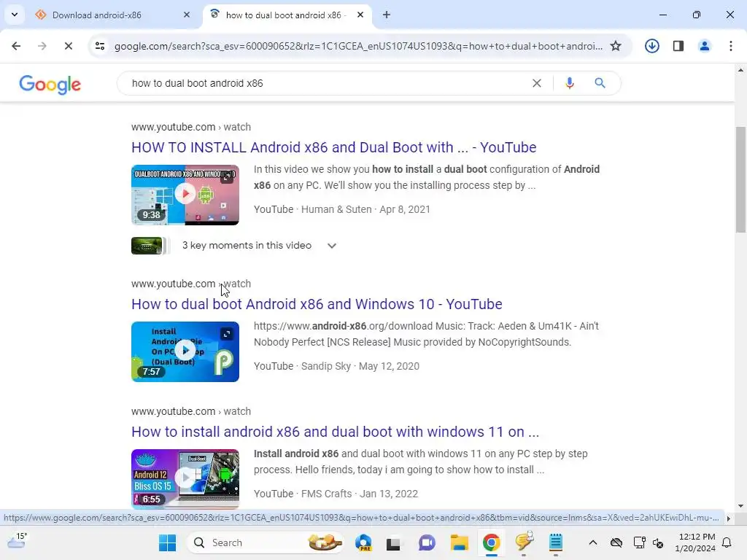Show hidden system tray icons
The width and height of the screenshot is (747, 560).
[592, 542]
